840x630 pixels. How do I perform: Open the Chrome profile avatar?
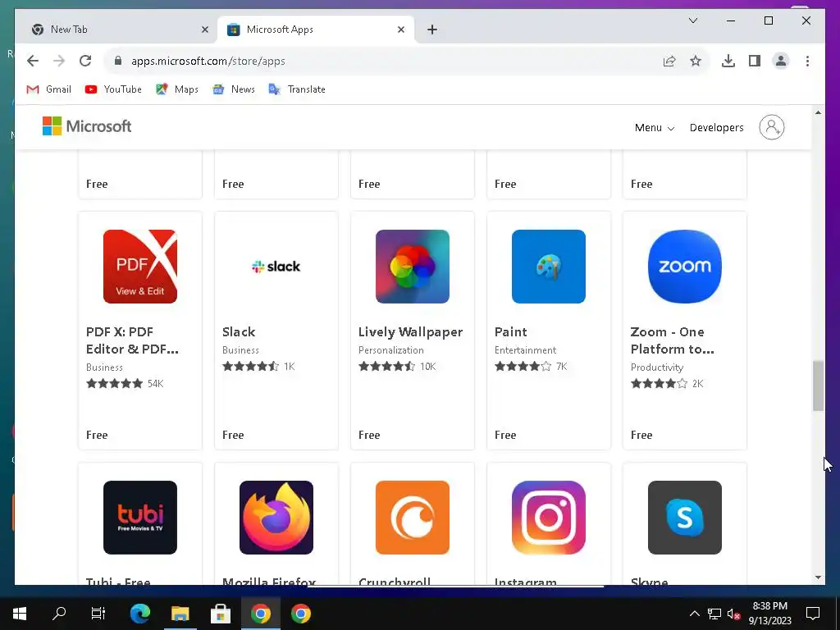(781, 61)
